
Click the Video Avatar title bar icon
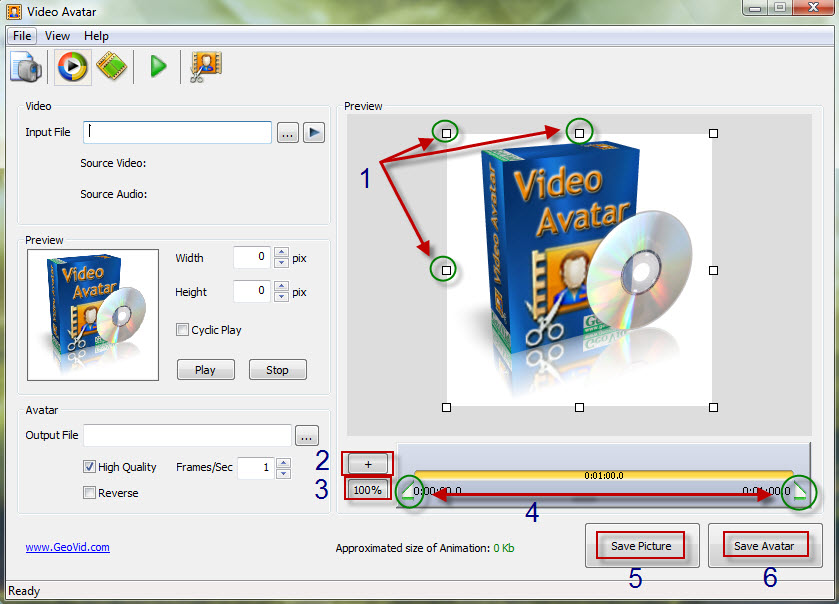[x=14, y=11]
